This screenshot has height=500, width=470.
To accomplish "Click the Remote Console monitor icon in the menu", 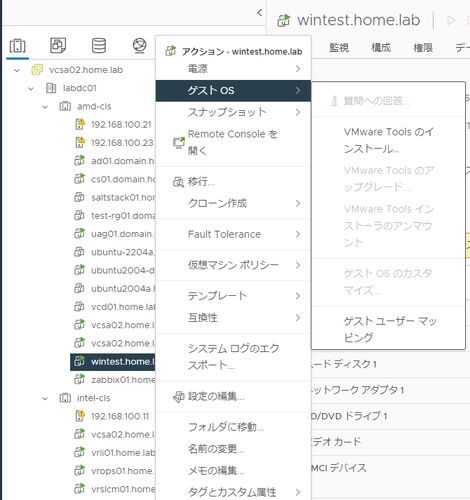I will coord(179,143).
